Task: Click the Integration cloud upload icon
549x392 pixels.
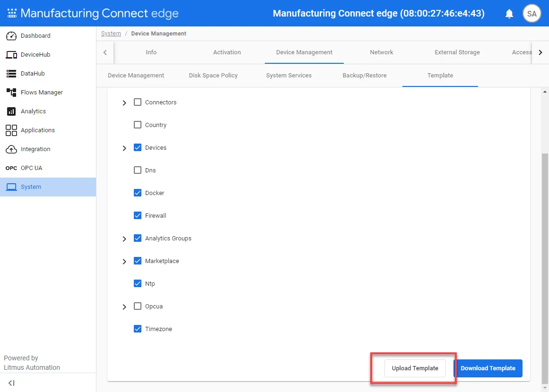Action: (11, 149)
